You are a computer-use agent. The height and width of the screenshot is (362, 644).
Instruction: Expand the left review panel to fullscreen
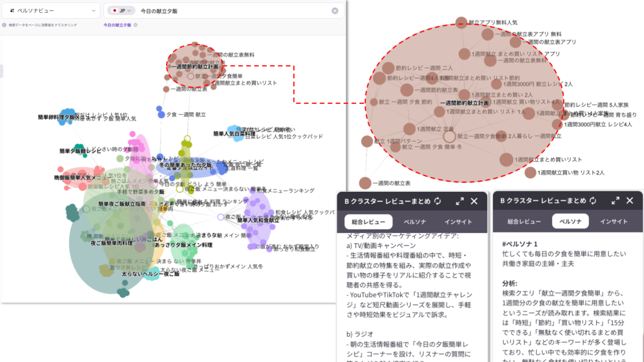point(460,201)
